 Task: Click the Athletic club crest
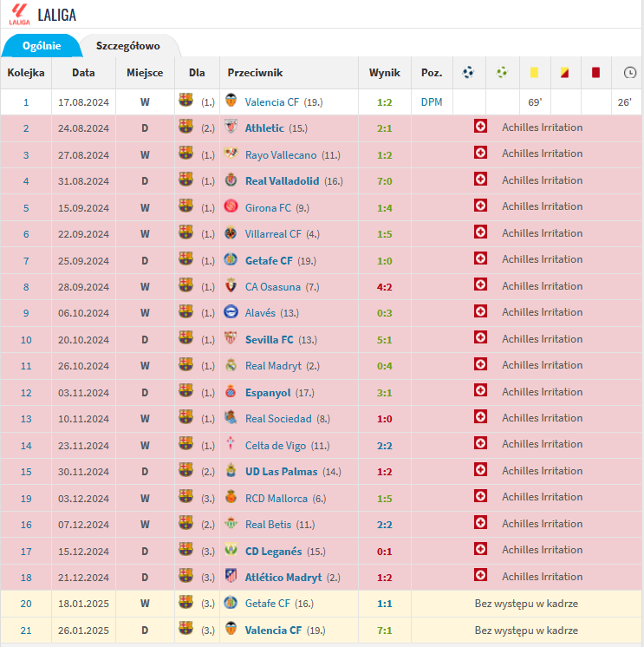point(231,127)
